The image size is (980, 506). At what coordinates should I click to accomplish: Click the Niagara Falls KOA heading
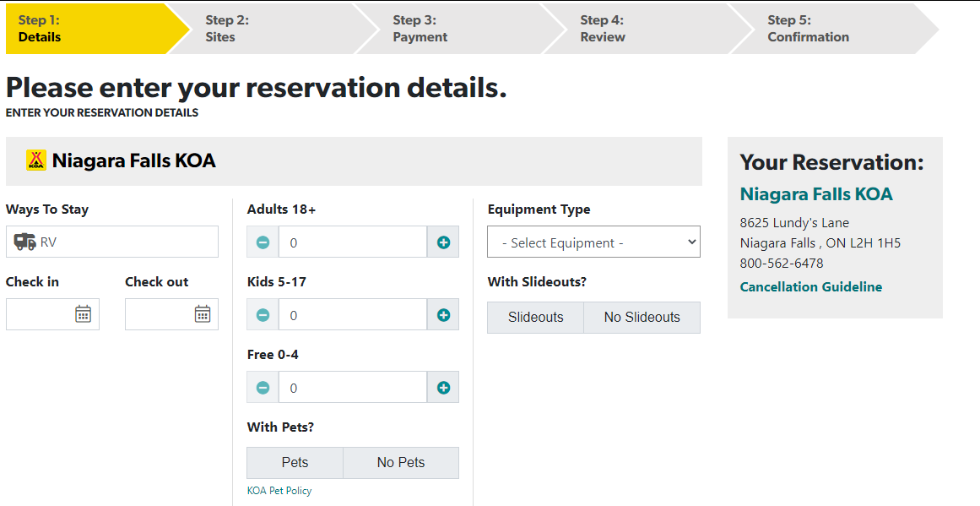click(133, 161)
